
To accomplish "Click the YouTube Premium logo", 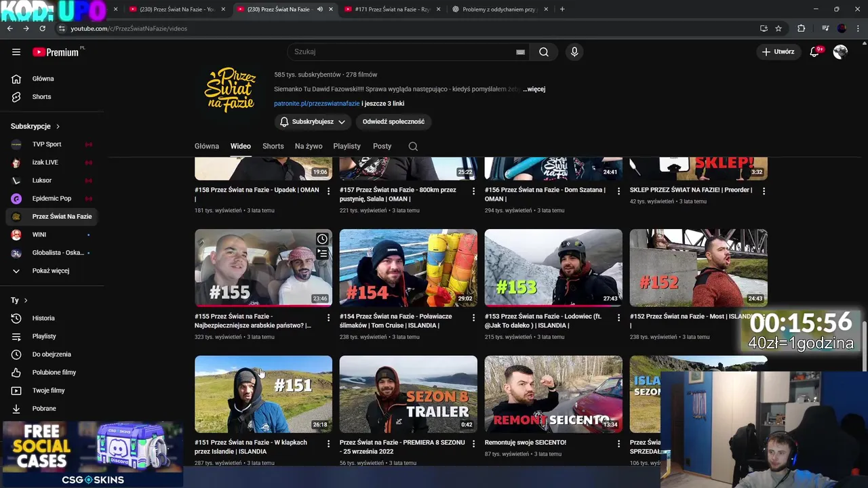I will click(x=58, y=52).
